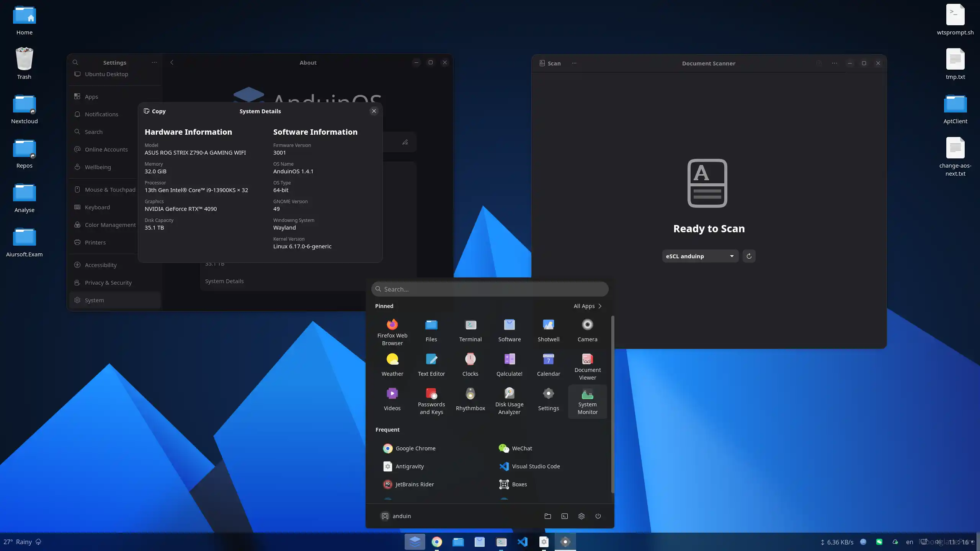The image size is (980, 551).
Task: Copy the system details to clipboard
Action: 154,111
